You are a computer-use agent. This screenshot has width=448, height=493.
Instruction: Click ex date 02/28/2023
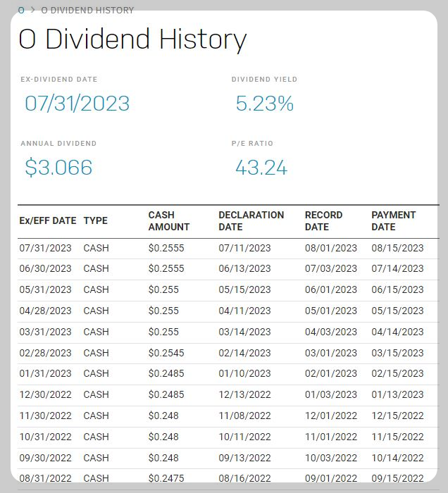[46, 353]
